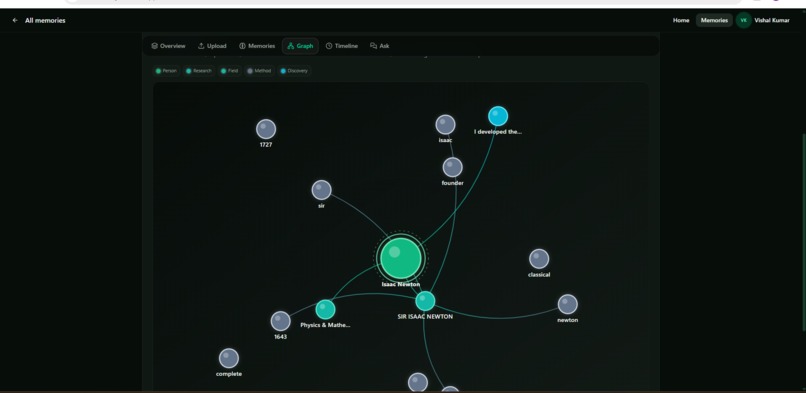Toggle the Person legend filter
This screenshot has width=806, height=393.
tap(166, 71)
